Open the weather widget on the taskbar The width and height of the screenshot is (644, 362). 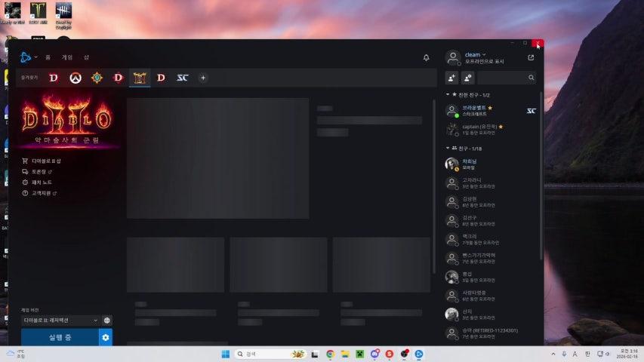point(16,354)
